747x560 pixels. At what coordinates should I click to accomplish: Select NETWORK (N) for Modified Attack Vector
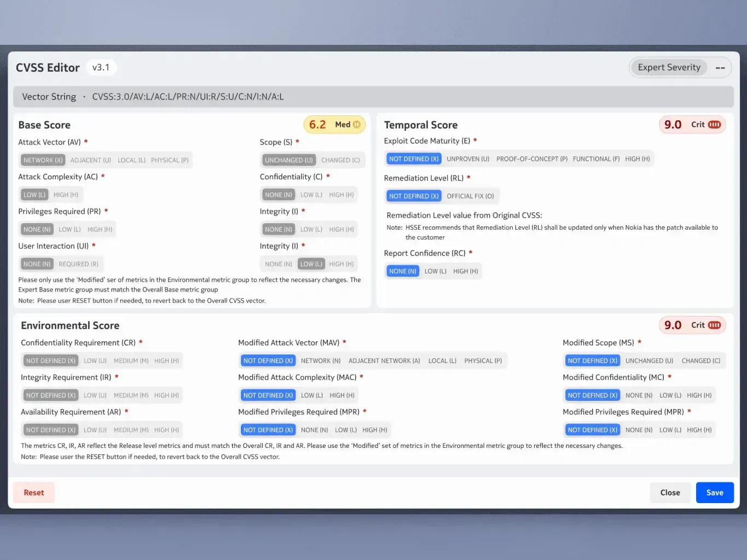click(321, 361)
